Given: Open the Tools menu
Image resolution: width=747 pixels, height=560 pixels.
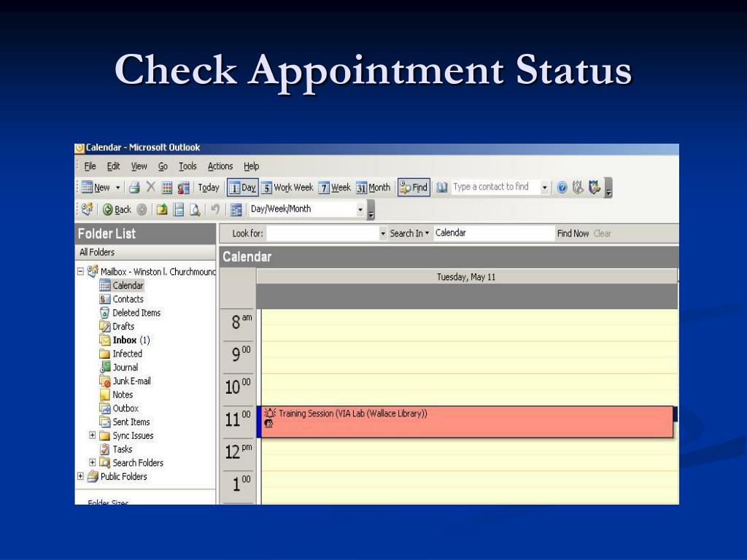Looking at the screenshot, I should 187,166.
